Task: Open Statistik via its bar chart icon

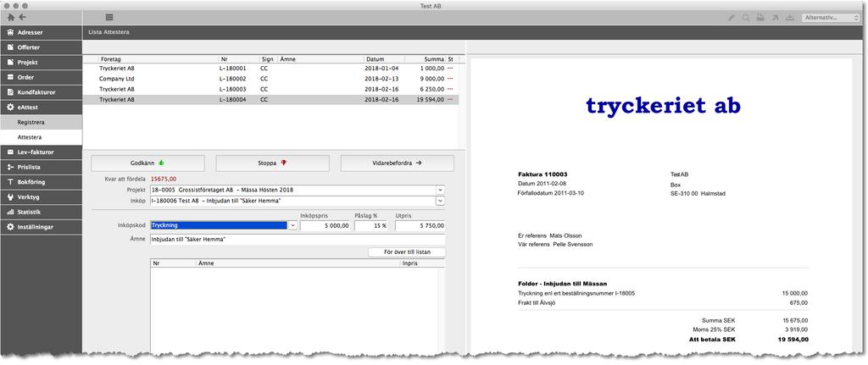Action: pyautogui.click(x=10, y=212)
